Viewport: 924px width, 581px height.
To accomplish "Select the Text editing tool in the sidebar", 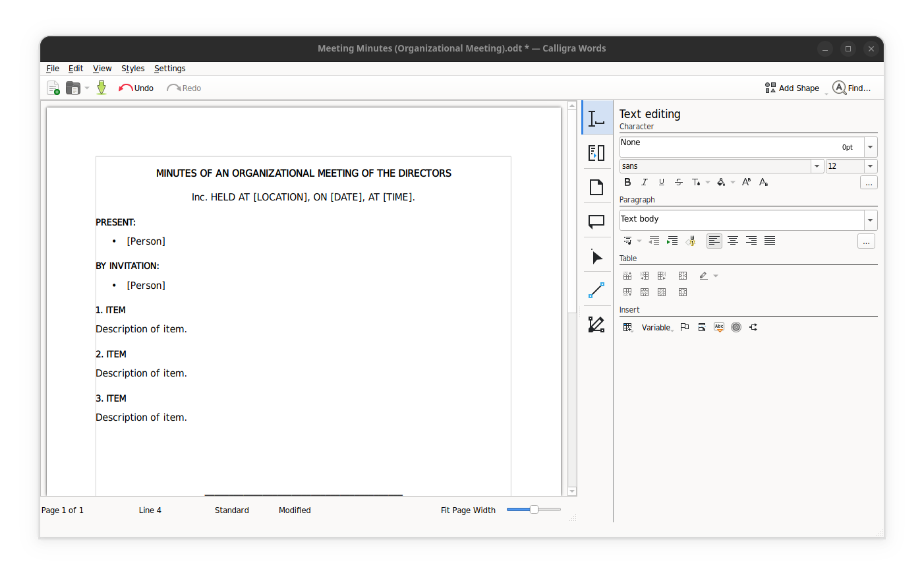I will tap(596, 118).
